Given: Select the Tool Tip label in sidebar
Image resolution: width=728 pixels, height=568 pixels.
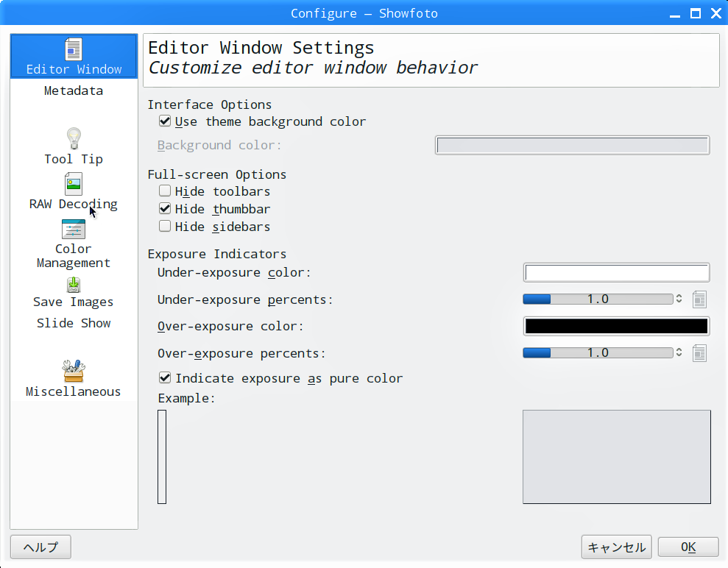Looking at the screenshot, I should pyautogui.click(x=74, y=159).
